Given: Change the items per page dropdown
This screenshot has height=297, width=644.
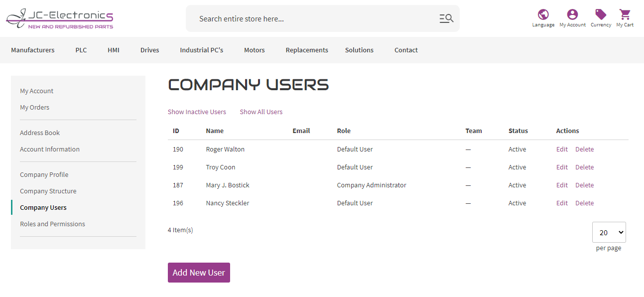Looking at the screenshot, I should tap(609, 232).
